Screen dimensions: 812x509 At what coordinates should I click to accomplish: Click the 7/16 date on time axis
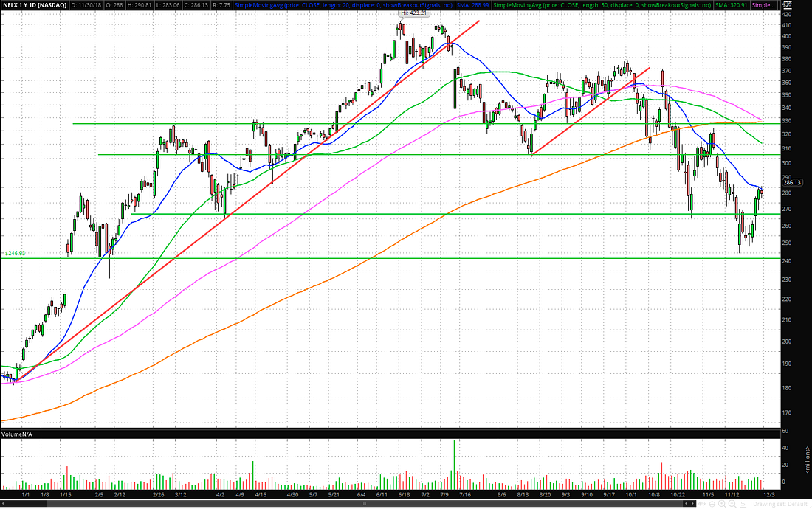465,494
